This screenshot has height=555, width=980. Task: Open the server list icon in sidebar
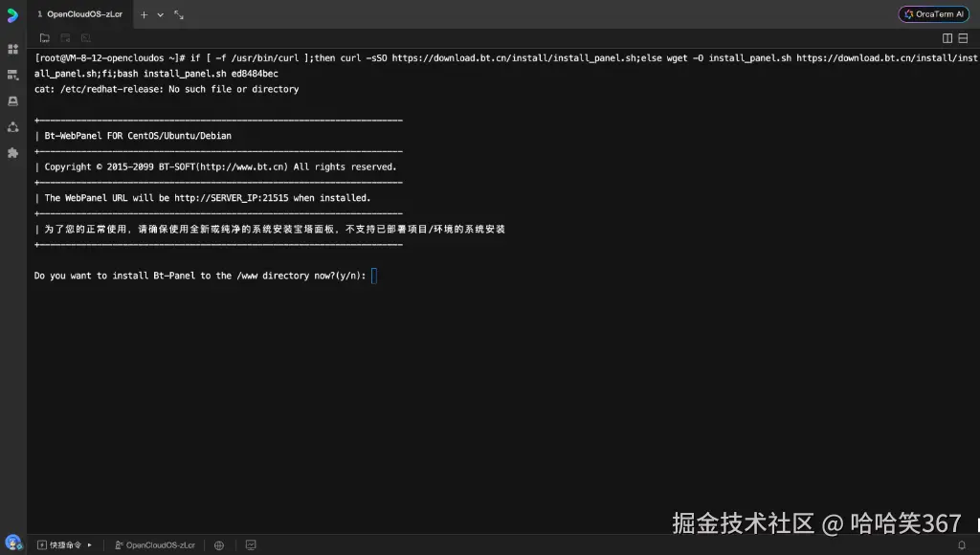pyautogui.click(x=12, y=75)
